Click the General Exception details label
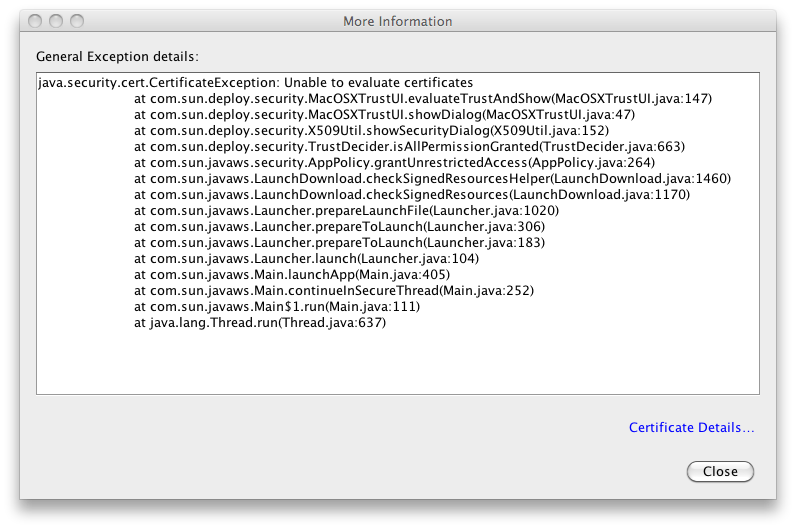This screenshot has width=796, height=529. (x=117, y=56)
